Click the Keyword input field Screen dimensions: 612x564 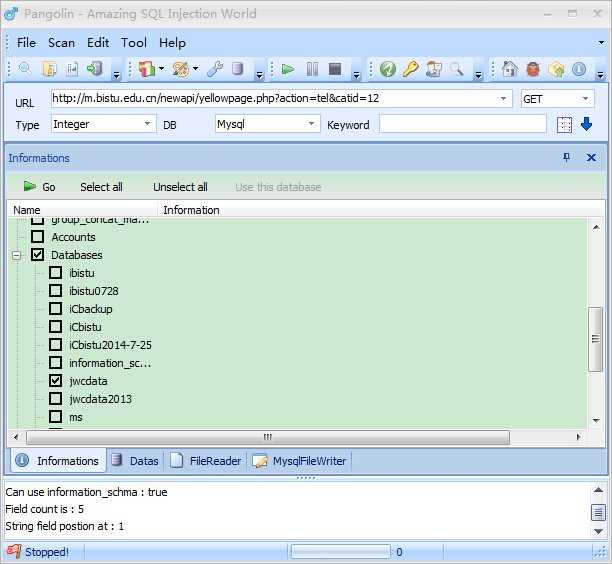tap(463, 124)
